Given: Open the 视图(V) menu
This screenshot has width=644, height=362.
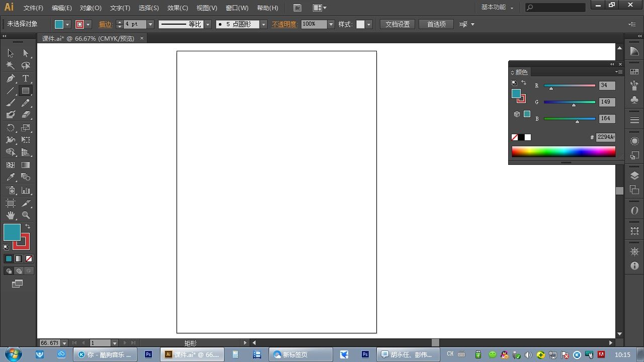Looking at the screenshot, I should [207, 8].
